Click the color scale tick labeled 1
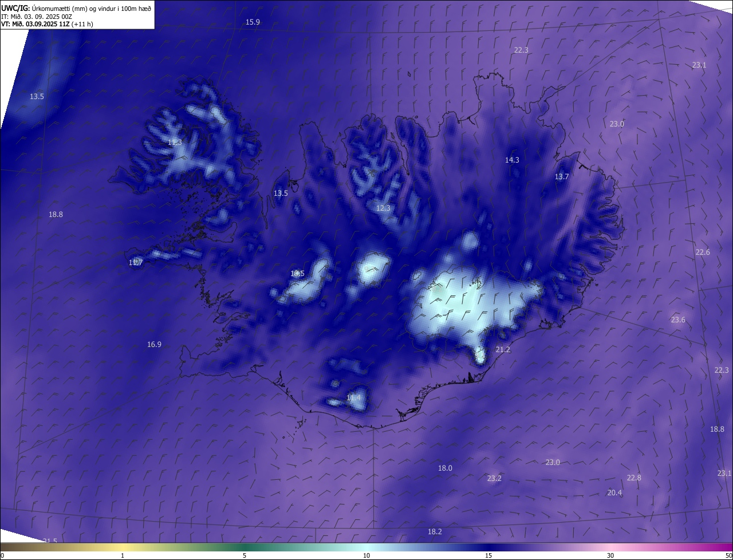The image size is (733, 560). 123,555
